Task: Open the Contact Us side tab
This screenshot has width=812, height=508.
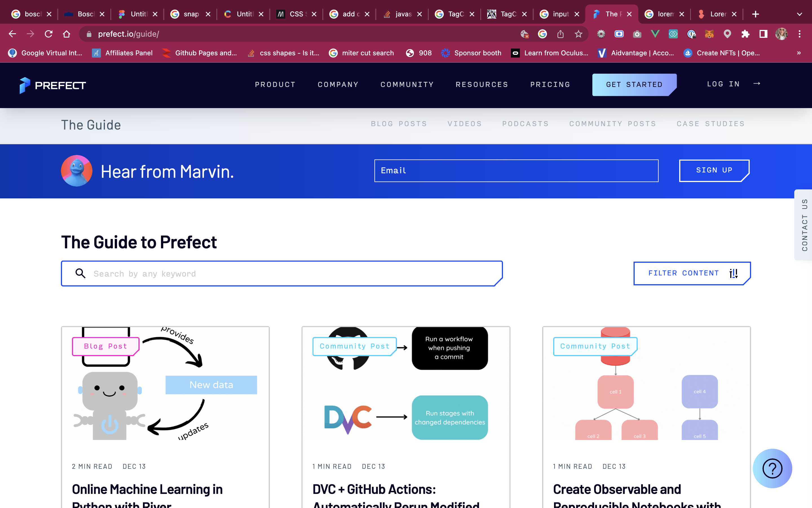Action: pyautogui.click(x=804, y=225)
